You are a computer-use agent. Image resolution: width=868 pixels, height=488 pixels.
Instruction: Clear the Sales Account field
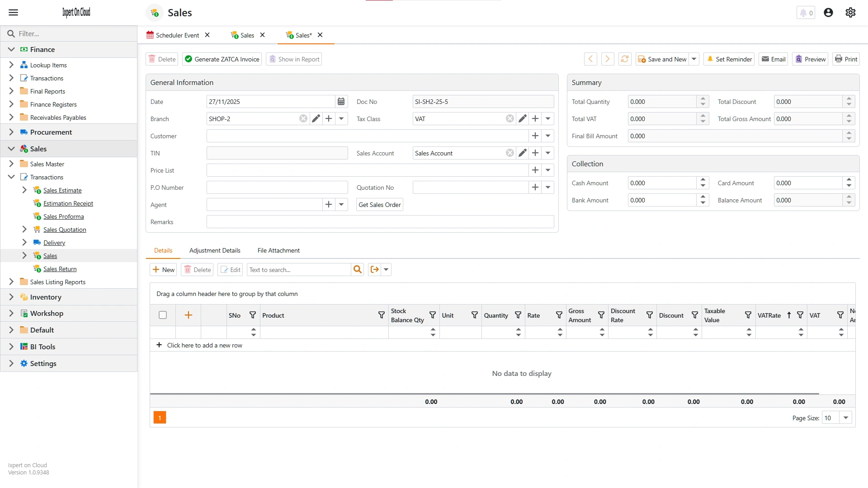click(509, 153)
